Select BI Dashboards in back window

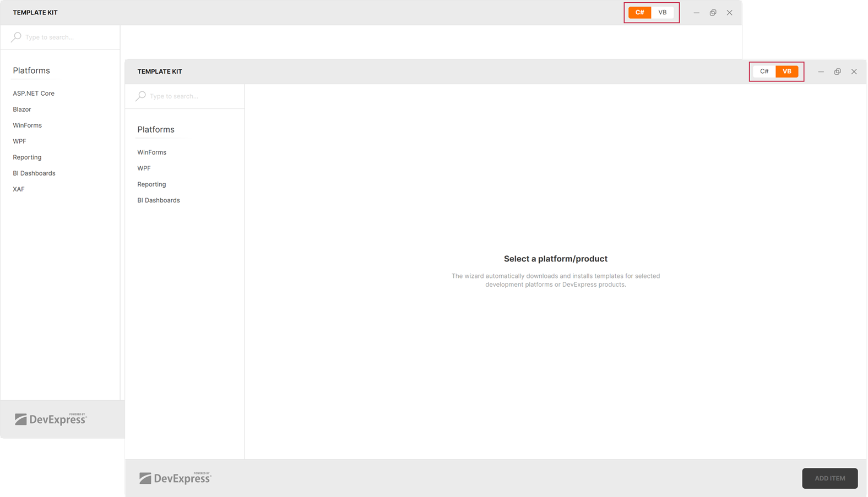[x=34, y=173]
